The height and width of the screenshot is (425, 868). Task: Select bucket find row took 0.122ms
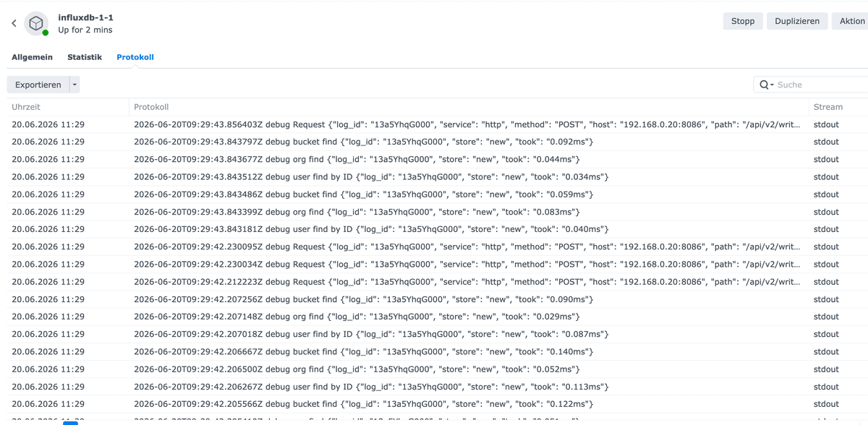(x=437, y=404)
